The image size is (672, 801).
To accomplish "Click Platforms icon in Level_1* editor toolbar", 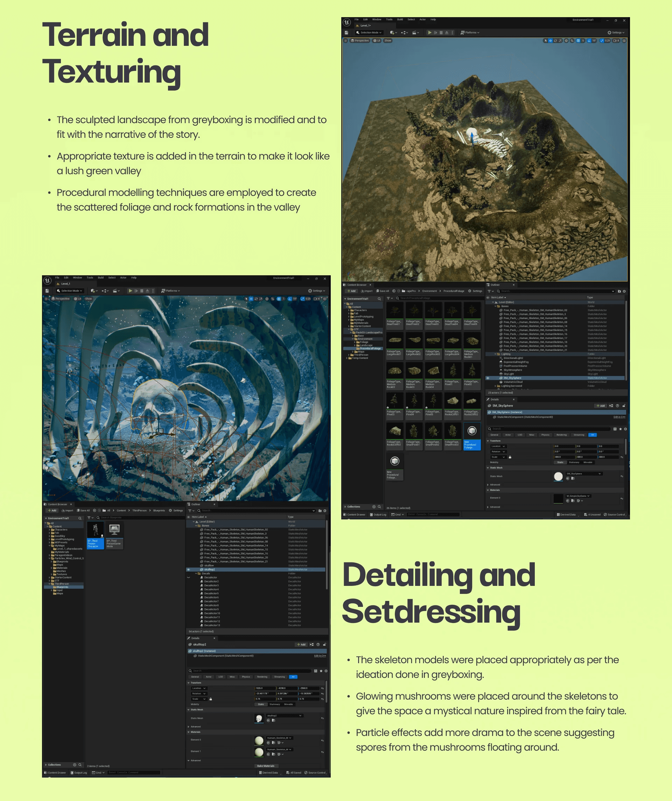I will tap(462, 33).
